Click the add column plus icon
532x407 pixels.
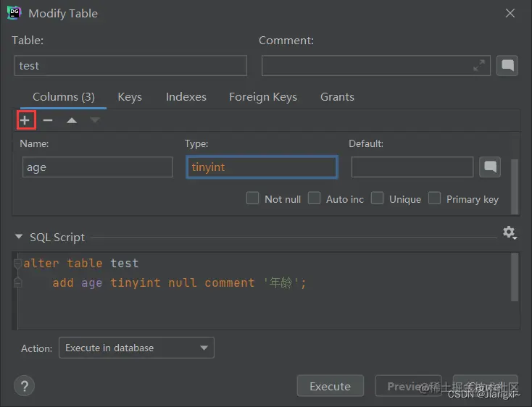pyautogui.click(x=25, y=120)
